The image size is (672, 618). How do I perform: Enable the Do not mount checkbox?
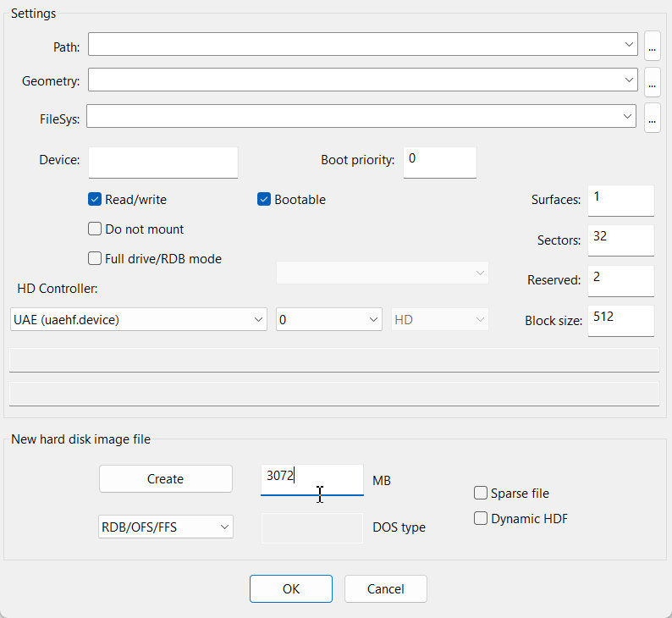point(94,229)
